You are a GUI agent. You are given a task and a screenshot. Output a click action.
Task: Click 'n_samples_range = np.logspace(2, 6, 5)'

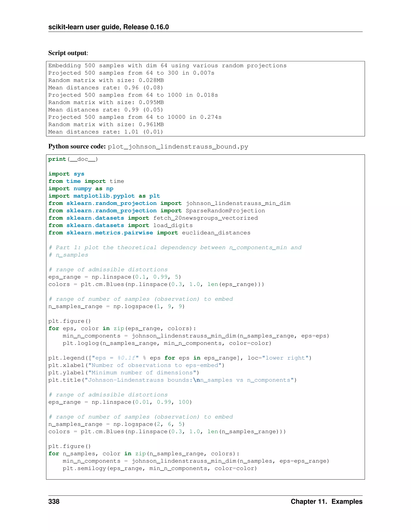click(117, 424)
